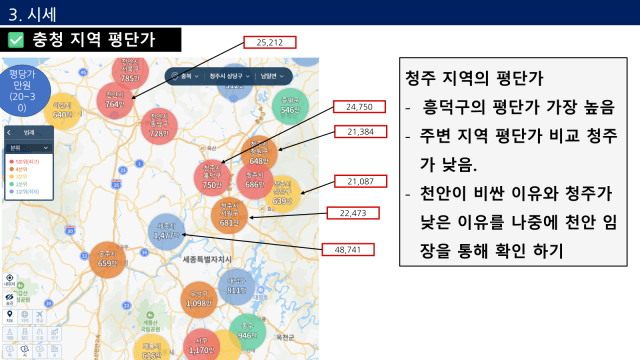Select the 항공 airplane satellite view
The width and height of the screenshot is (640, 360).
39,316
